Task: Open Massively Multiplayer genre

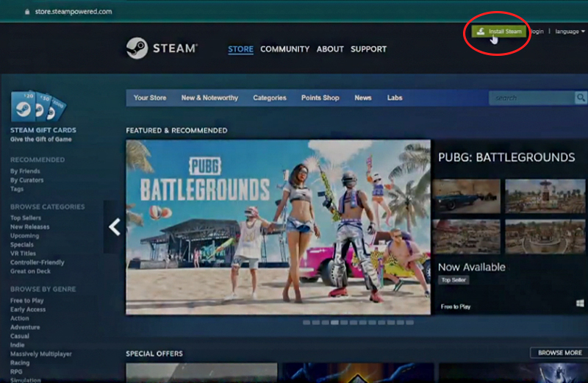Action: coord(41,354)
